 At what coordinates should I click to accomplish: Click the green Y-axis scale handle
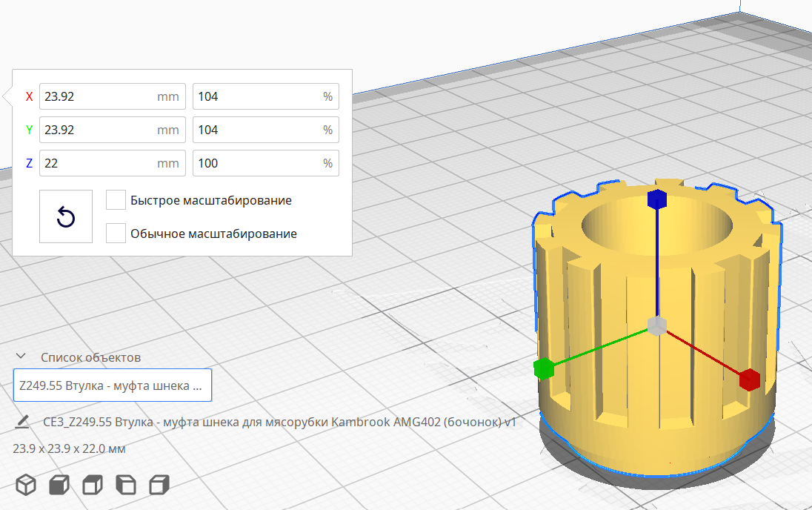(x=544, y=368)
